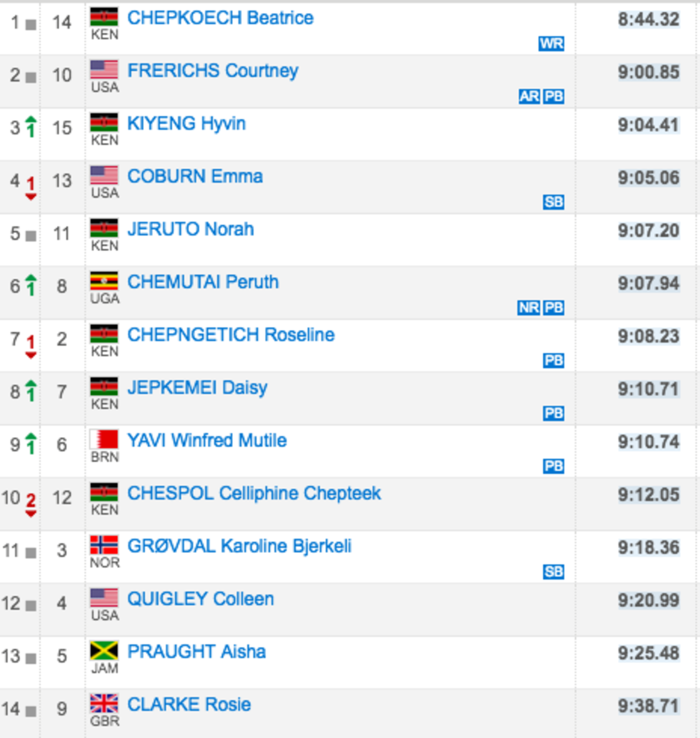Click the Norway flag beside GRØVDAL Karoline
This screenshot has width=700, height=738.
[104, 545]
